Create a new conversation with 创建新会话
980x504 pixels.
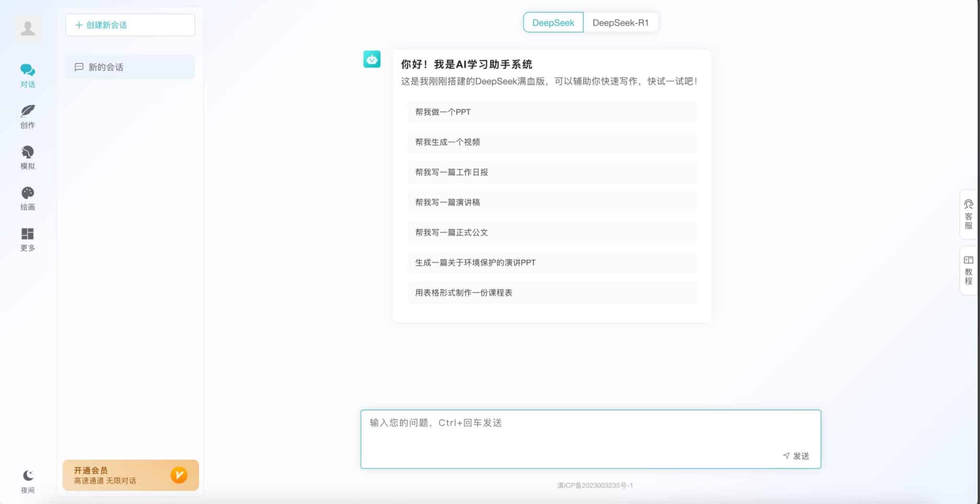point(130,25)
